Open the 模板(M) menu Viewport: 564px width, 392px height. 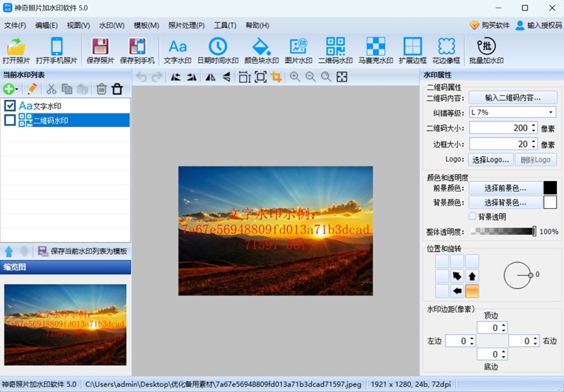pos(146,25)
